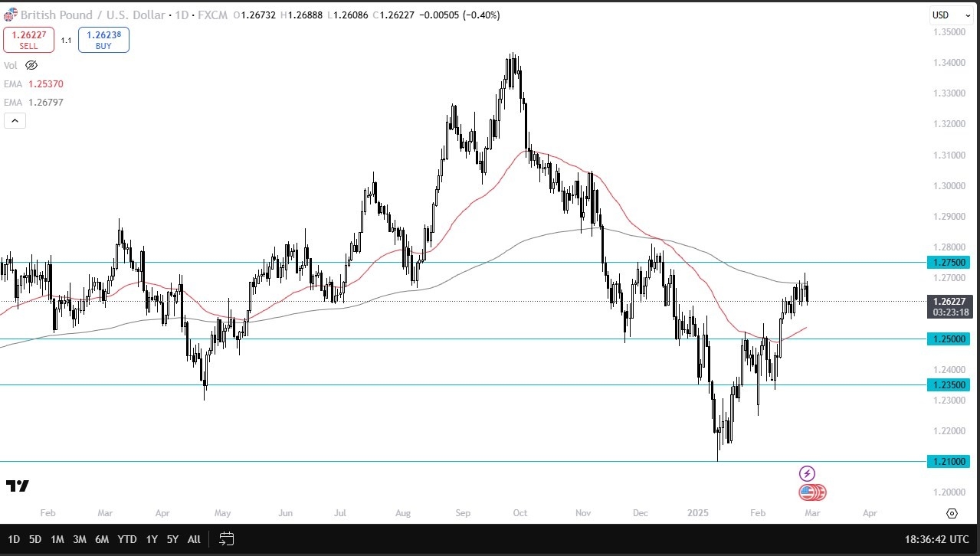This screenshot has height=556, width=980.
Task: Click the red SELL price button
Action: point(28,40)
